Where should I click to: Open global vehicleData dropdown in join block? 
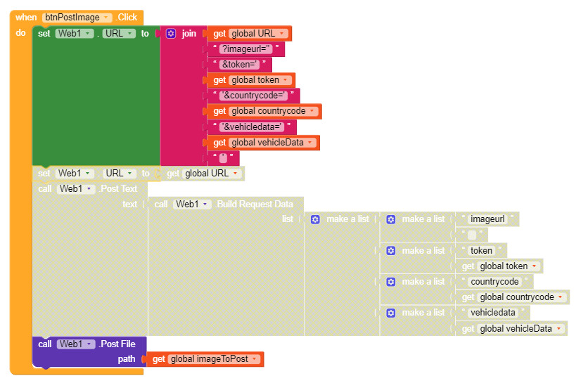tap(311, 143)
